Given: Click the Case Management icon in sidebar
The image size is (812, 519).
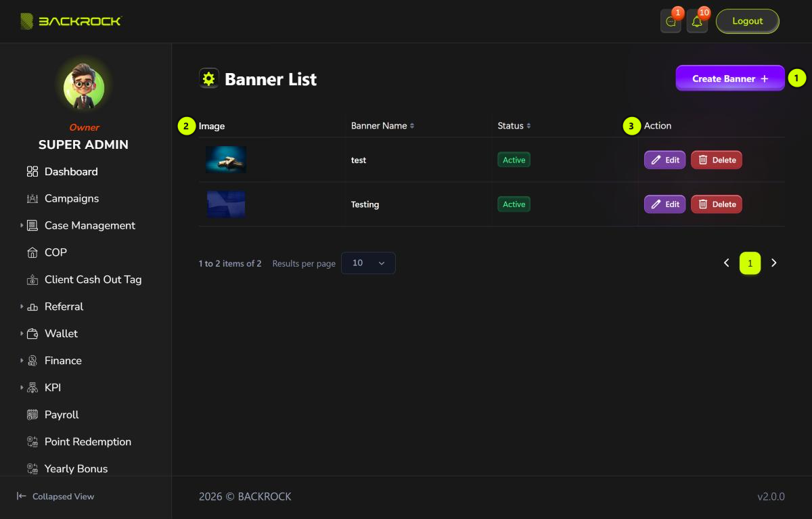Looking at the screenshot, I should [x=32, y=226].
